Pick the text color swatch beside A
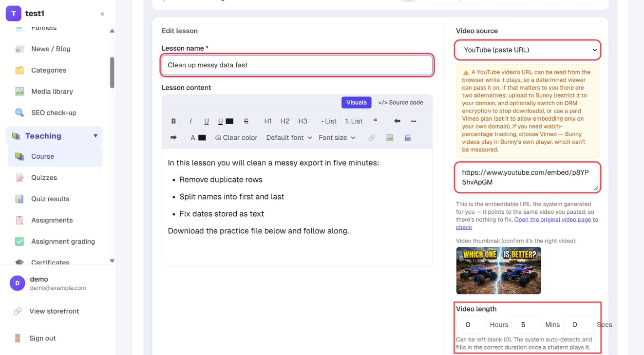 coord(202,138)
